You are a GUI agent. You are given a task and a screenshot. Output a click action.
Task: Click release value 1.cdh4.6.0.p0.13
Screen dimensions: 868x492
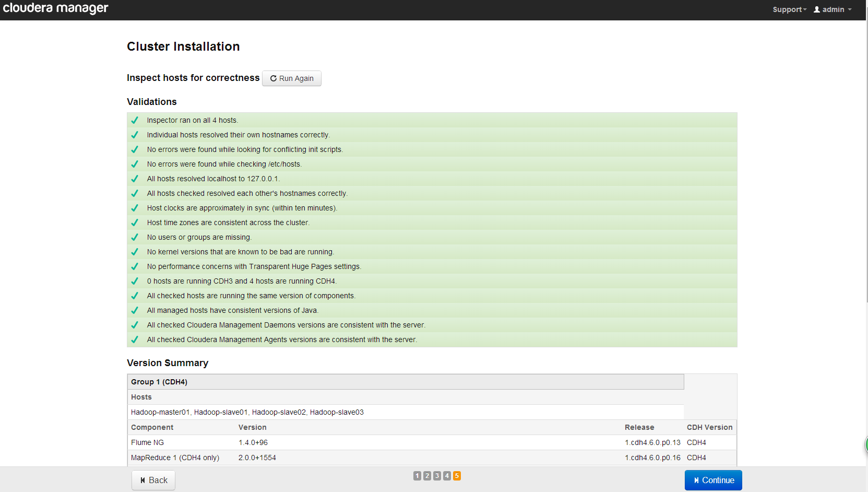point(652,442)
